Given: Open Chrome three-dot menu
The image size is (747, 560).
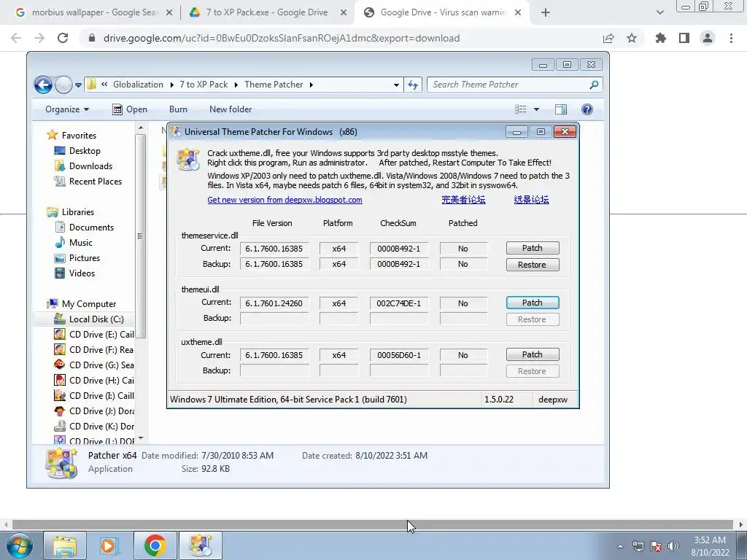Looking at the screenshot, I should tap(731, 38).
